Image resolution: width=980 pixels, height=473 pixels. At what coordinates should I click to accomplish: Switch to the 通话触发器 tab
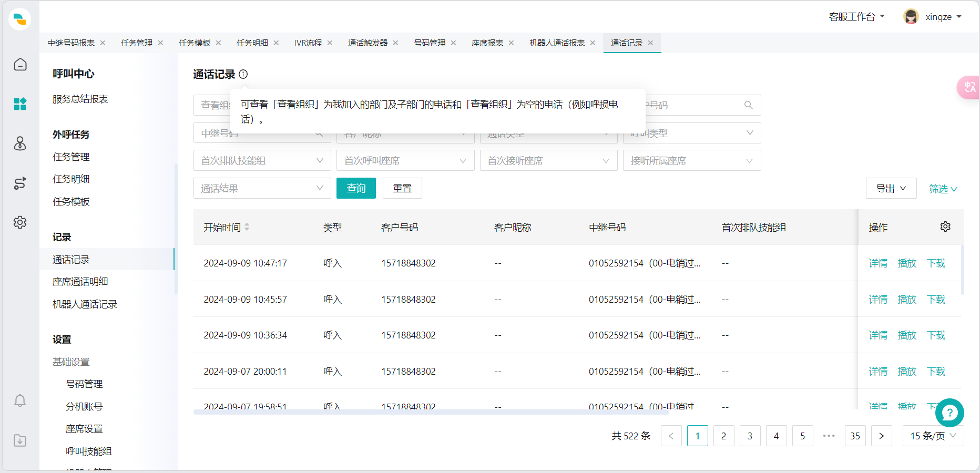click(x=367, y=43)
